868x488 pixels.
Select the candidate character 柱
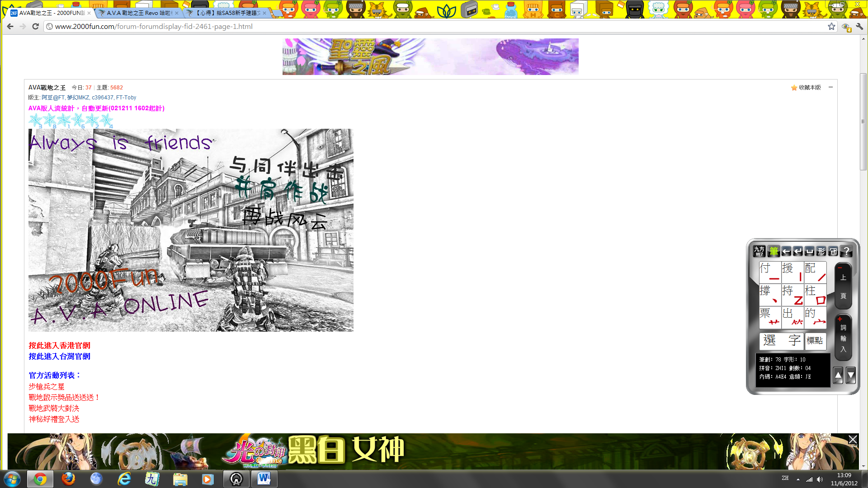tap(815, 295)
